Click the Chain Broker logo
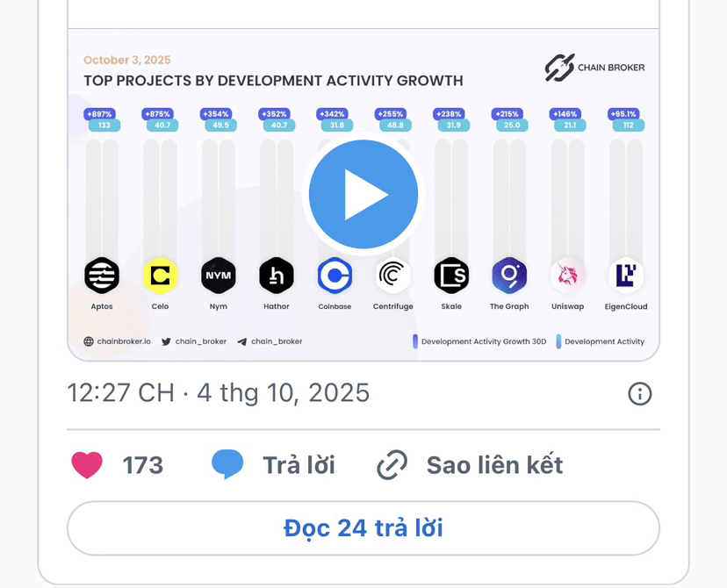727x588 pixels. [x=595, y=68]
